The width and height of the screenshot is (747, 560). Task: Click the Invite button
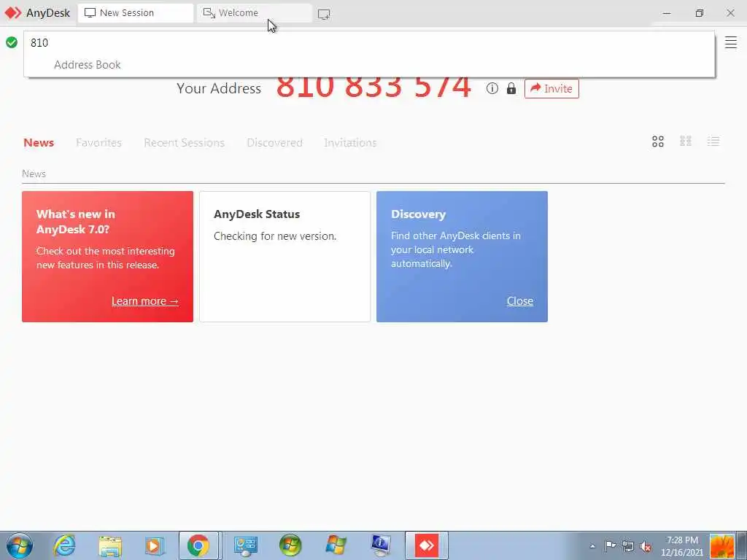(551, 88)
